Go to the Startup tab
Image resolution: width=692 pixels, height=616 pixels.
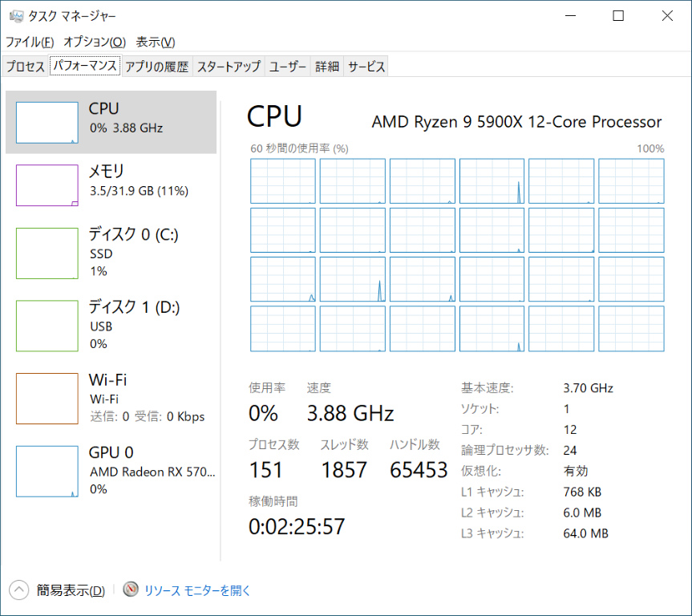229,67
